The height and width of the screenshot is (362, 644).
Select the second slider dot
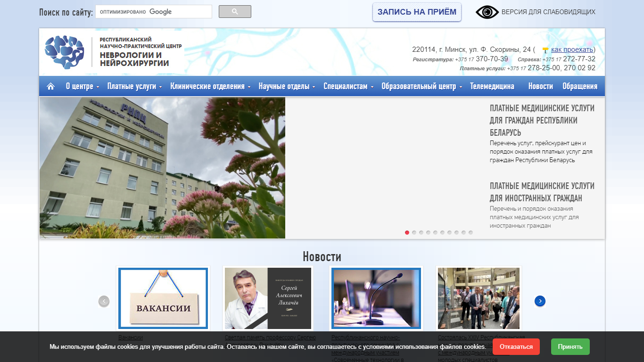click(414, 232)
